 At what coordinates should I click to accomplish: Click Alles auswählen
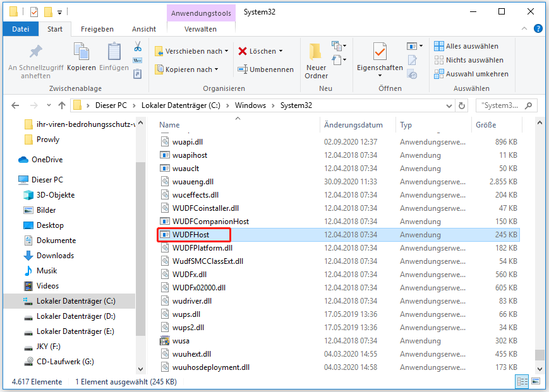[466, 46]
